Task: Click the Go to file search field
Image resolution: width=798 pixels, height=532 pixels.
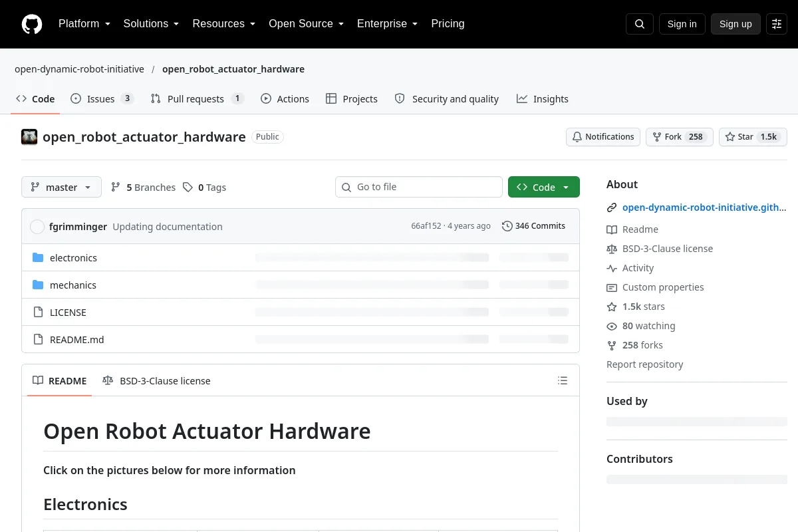Action: [x=419, y=187]
